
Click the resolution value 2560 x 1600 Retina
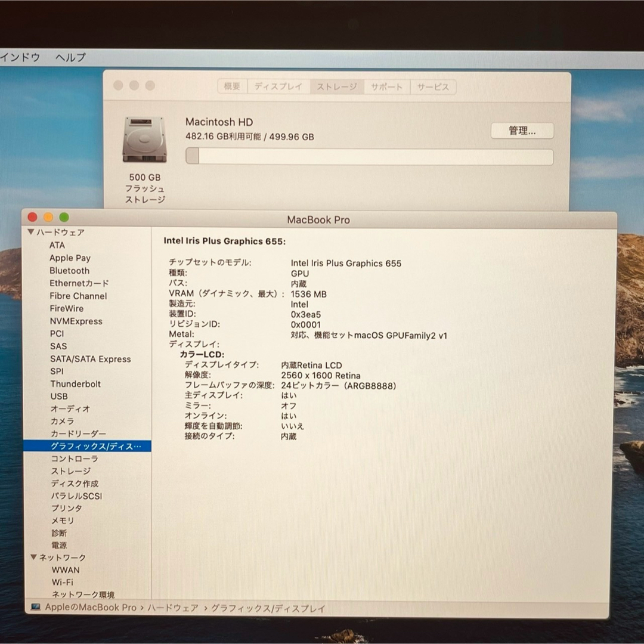point(321,376)
